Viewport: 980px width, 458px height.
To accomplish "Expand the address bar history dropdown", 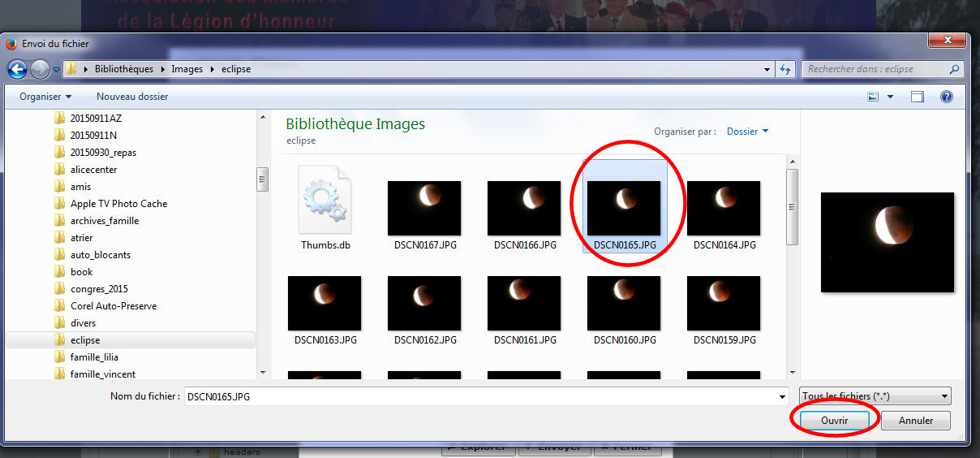I will point(767,70).
